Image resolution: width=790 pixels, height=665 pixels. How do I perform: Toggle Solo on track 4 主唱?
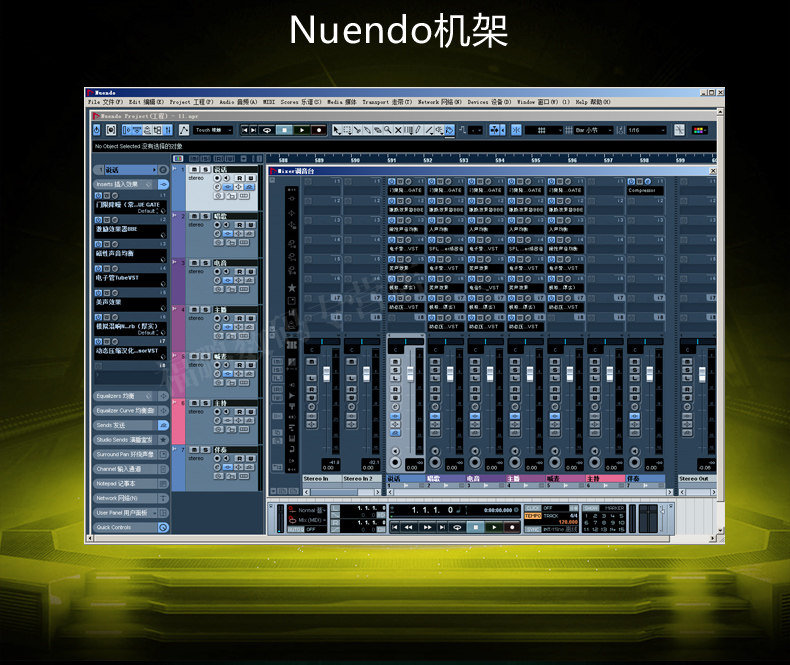[x=206, y=310]
